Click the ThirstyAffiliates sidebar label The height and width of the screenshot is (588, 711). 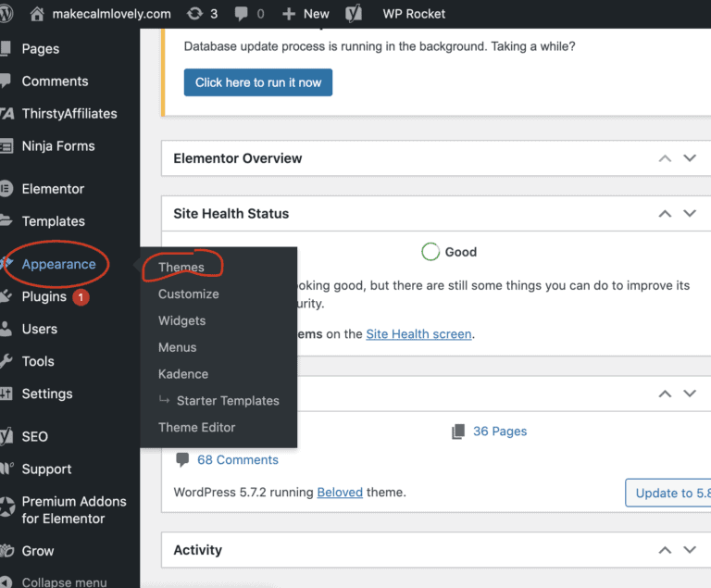pos(69,113)
